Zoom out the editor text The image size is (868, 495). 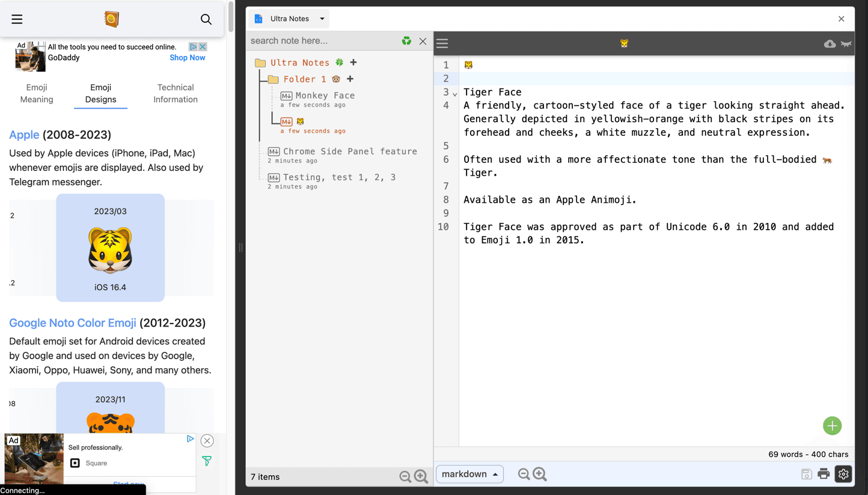[x=524, y=474]
